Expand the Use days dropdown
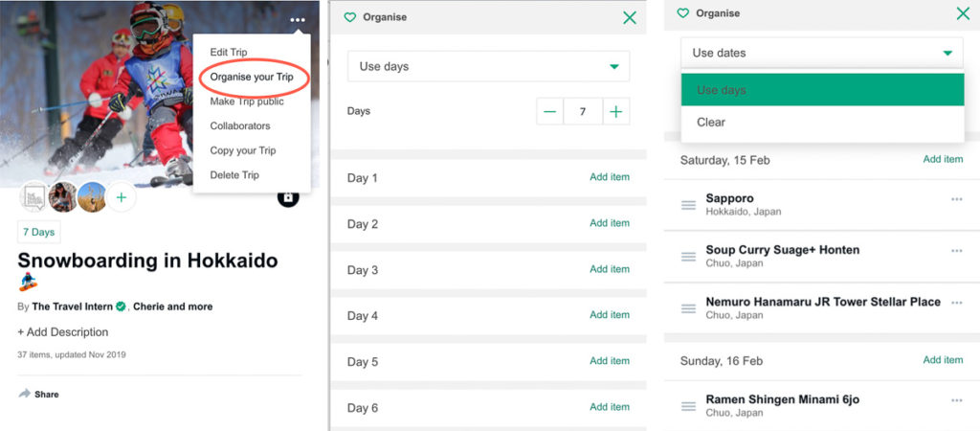The height and width of the screenshot is (431, 980). (489, 66)
